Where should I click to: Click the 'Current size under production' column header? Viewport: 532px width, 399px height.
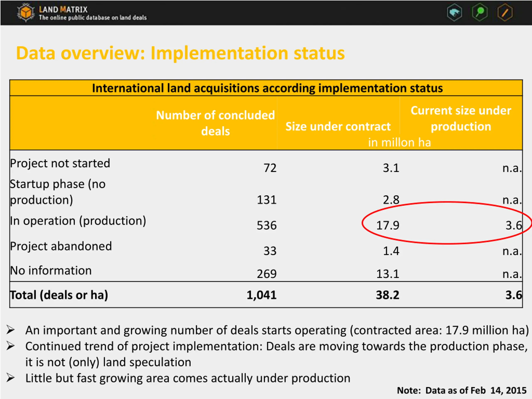click(x=461, y=119)
